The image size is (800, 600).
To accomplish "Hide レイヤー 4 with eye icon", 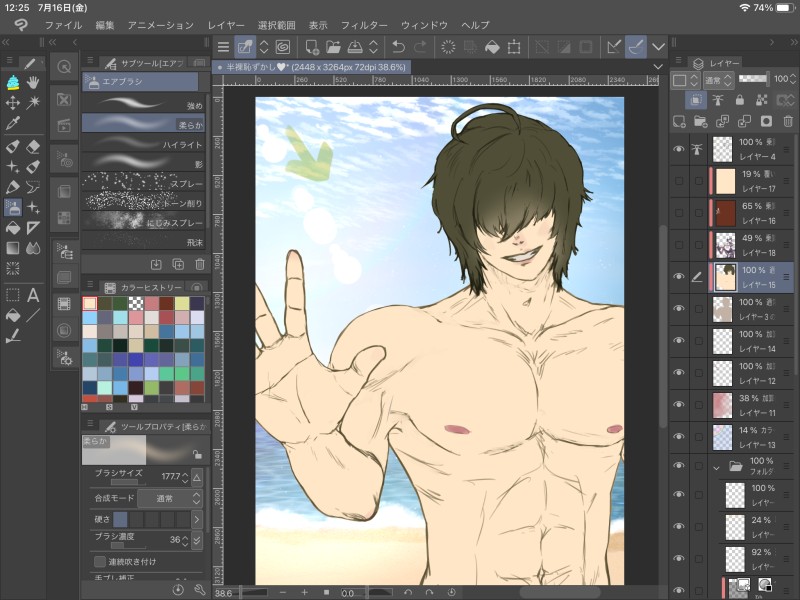I will tap(679, 149).
